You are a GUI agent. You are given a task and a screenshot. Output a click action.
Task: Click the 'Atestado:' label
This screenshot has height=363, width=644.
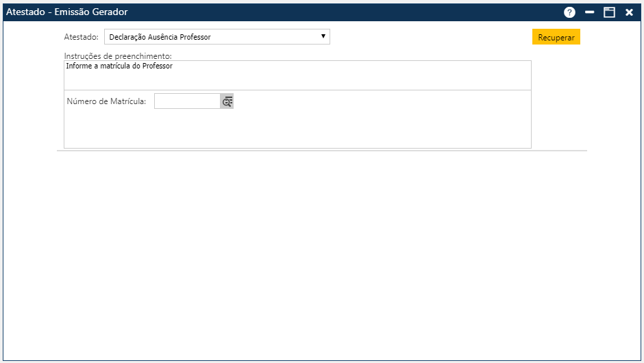pos(81,37)
